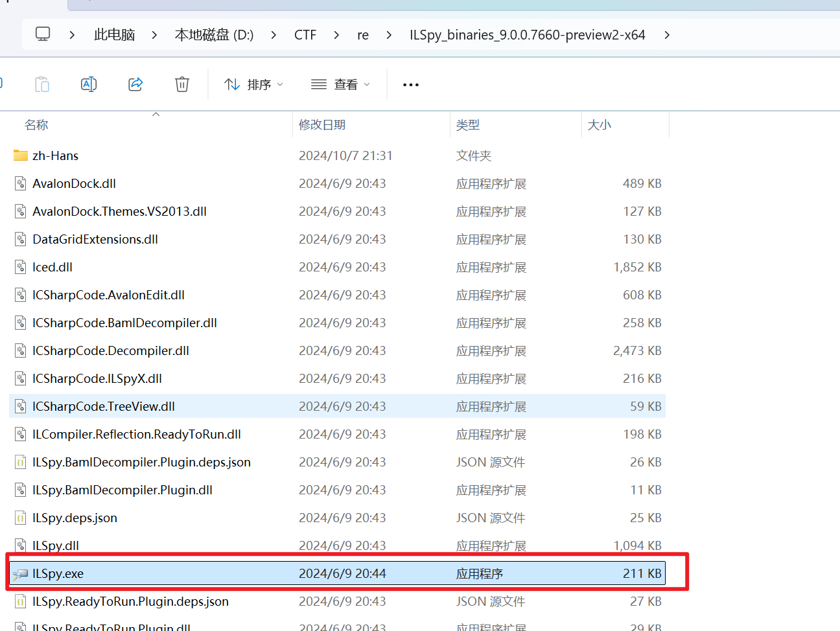The width and height of the screenshot is (840, 631).
Task: Open the three-dots more options menu
Action: point(411,85)
